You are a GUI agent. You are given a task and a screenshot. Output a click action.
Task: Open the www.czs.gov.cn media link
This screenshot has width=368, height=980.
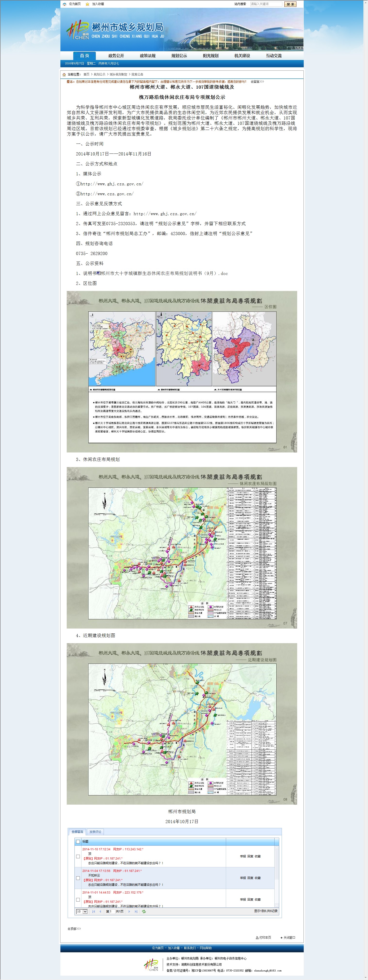(x=107, y=194)
